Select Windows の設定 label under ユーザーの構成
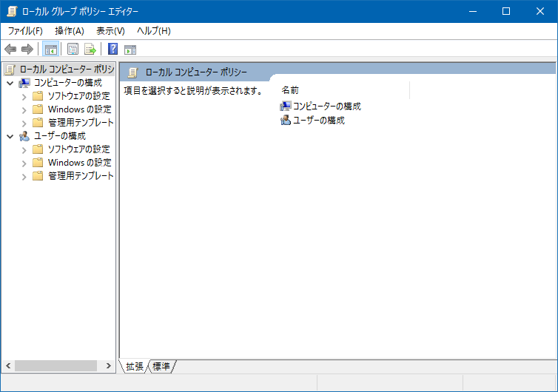This screenshot has height=392, width=558. point(80,162)
